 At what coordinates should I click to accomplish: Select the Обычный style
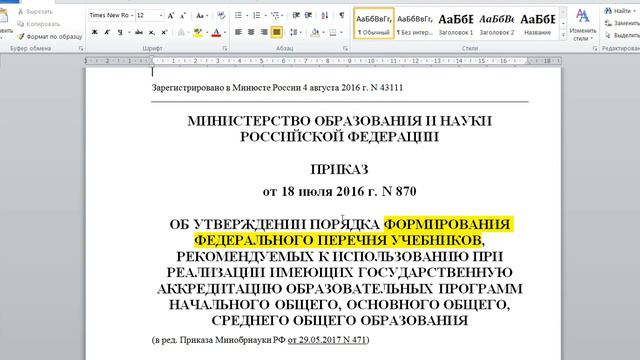point(374,23)
